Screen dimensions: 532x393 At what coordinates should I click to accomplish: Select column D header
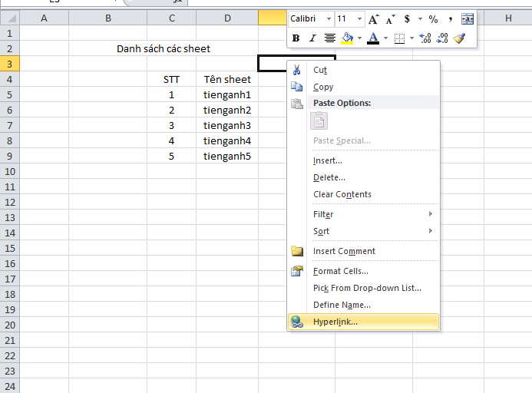click(x=227, y=18)
